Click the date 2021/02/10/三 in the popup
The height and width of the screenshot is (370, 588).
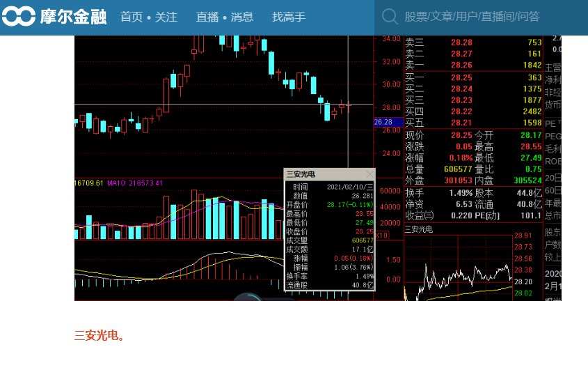pos(350,187)
